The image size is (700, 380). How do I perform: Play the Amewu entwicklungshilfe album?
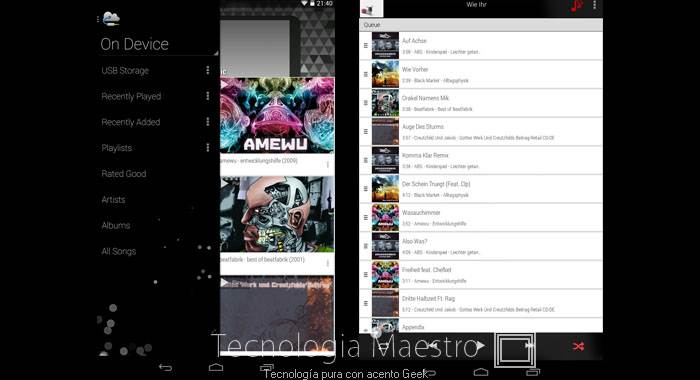(225, 84)
